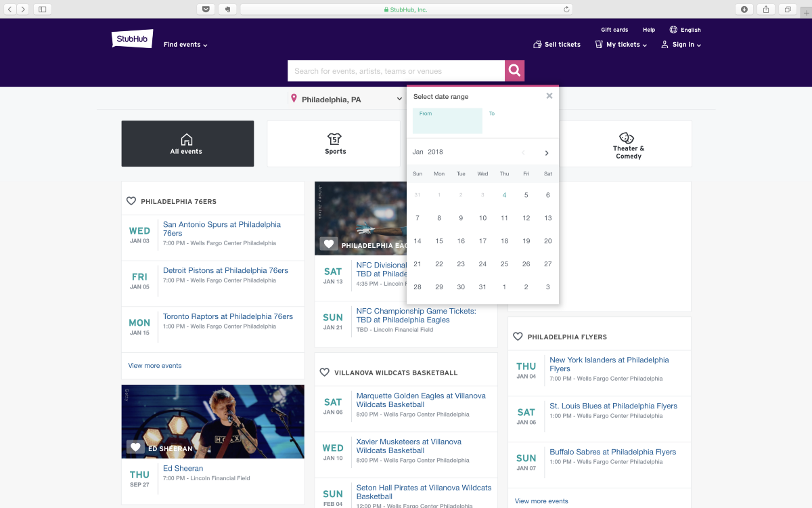This screenshot has height=508, width=812.
Task: Select January 13 in the calendar
Action: 547,218
